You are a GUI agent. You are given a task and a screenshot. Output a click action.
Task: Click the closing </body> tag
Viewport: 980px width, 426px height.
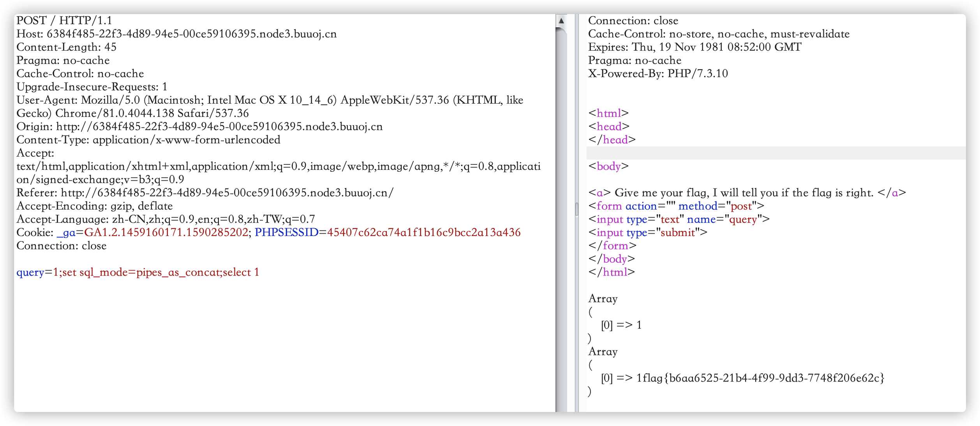tap(612, 259)
